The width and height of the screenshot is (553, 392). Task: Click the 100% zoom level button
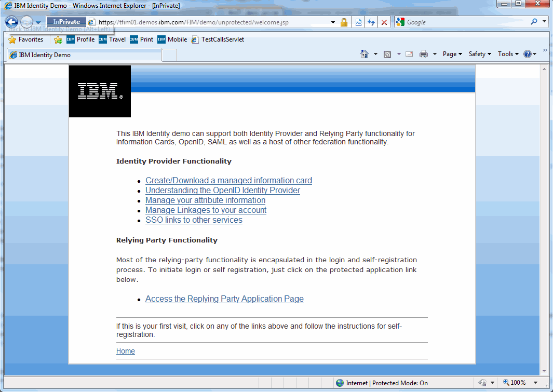click(515, 383)
